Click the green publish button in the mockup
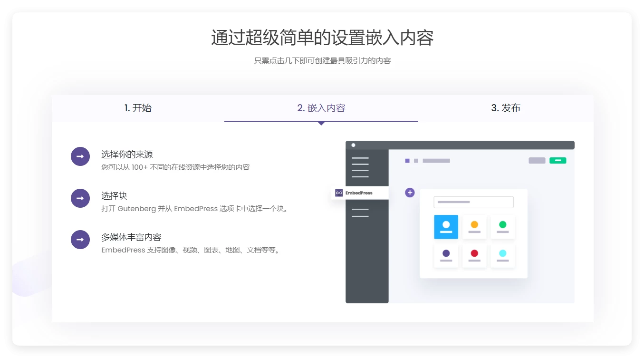Viewport: 644px width, 358px height. click(x=557, y=160)
